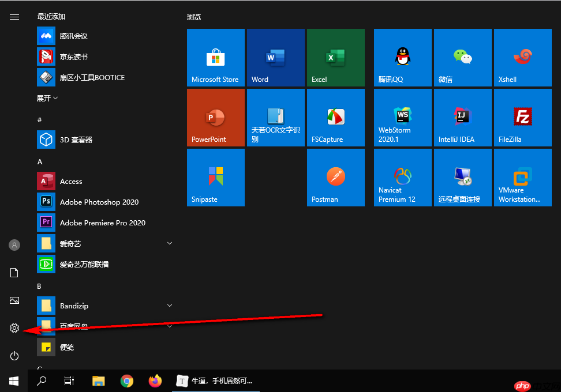Open the Postman tile
This screenshot has width=561, height=392.
click(x=335, y=178)
